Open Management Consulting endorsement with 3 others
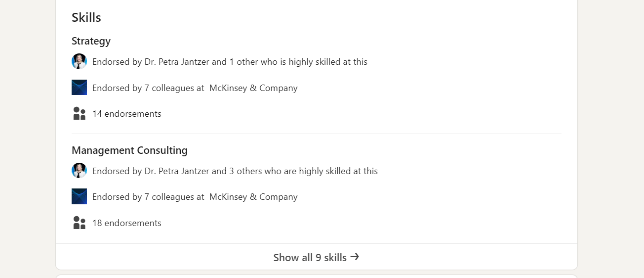Image resolution: width=644 pixels, height=278 pixels. (x=235, y=171)
